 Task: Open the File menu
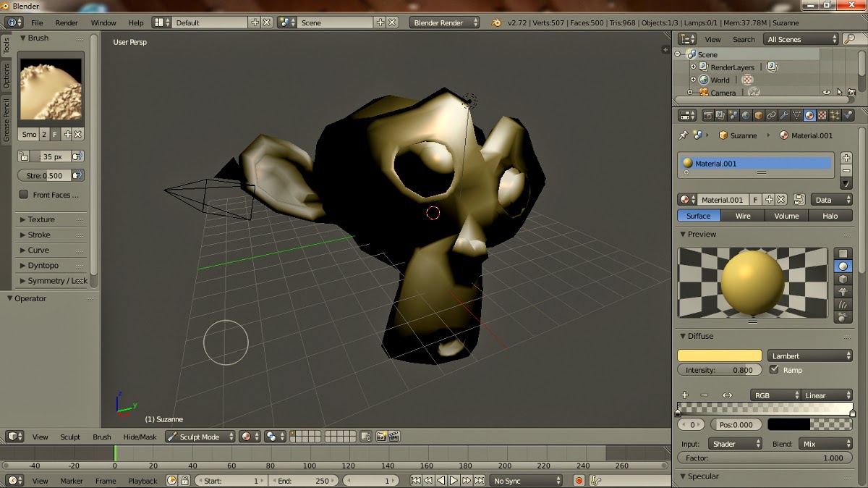[37, 22]
